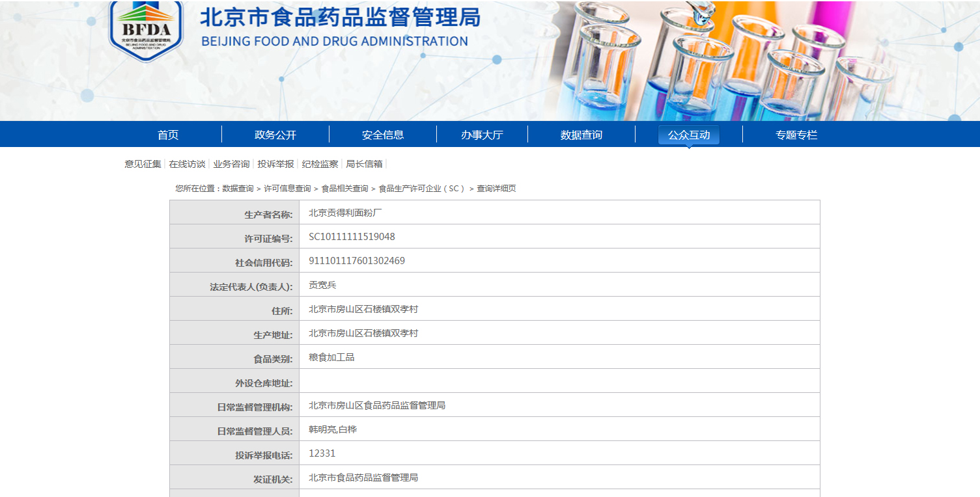Click 查询详细页 in the breadcrumb
The image size is (980, 497).
[x=496, y=189]
